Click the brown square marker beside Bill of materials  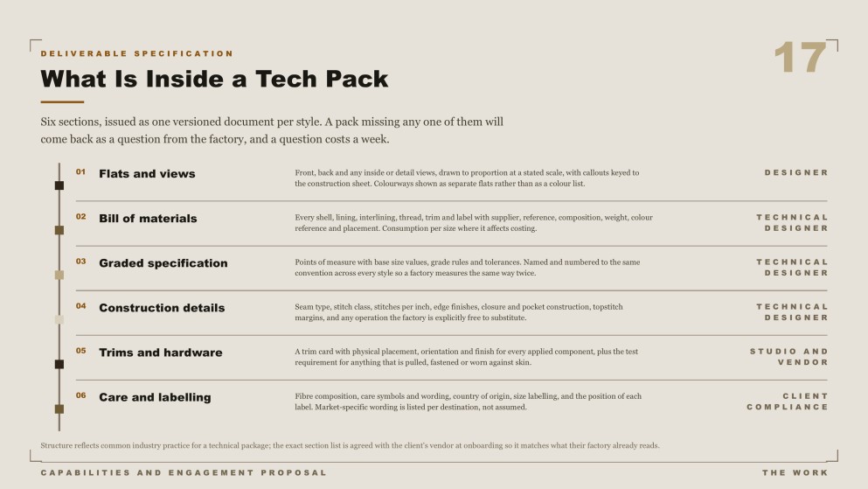click(59, 230)
